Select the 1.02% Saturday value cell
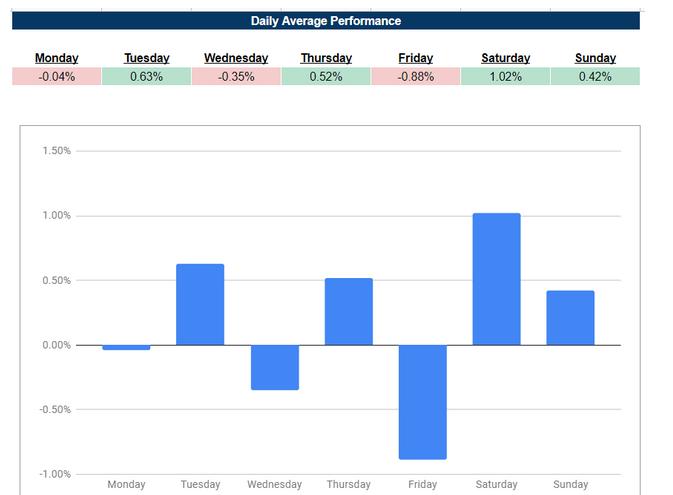The width and height of the screenshot is (673, 495). 505,77
